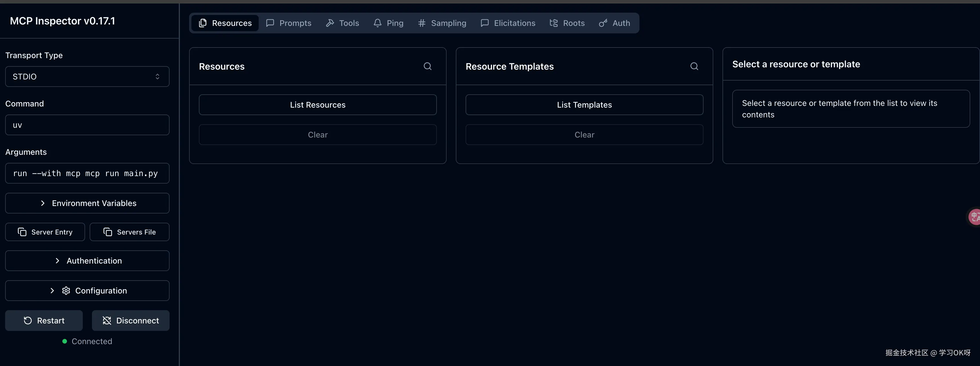Viewport: 980px width, 366px height.
Task: Open the Sampling tab
Action: 442,23
